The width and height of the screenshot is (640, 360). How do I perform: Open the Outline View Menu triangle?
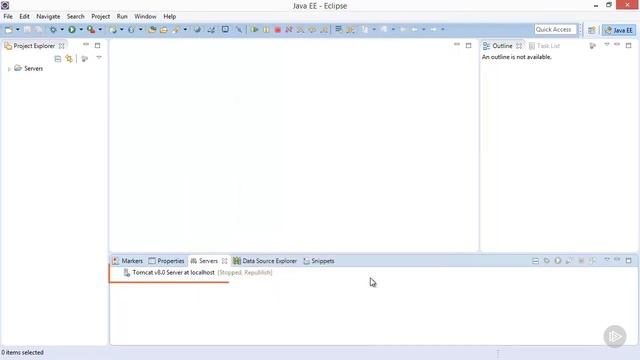607,44
